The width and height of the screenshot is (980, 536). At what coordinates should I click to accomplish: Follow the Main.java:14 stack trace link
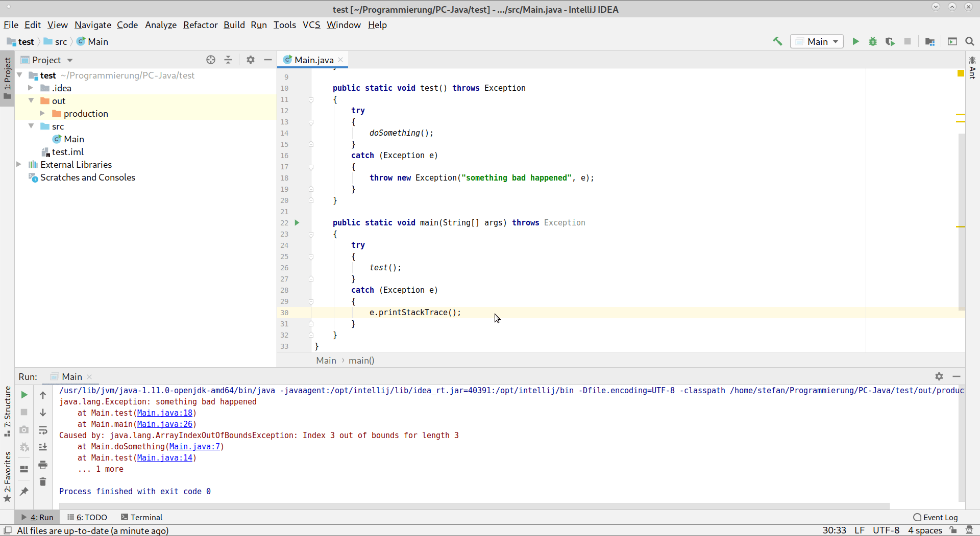165,457
